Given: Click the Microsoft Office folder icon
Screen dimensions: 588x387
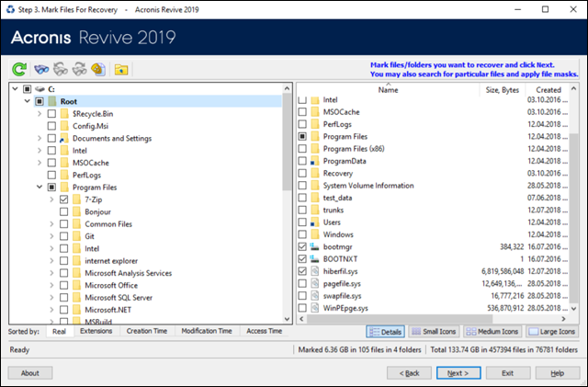Looking at the screenshot, I should pyautogui.click(x=76, y=285).
